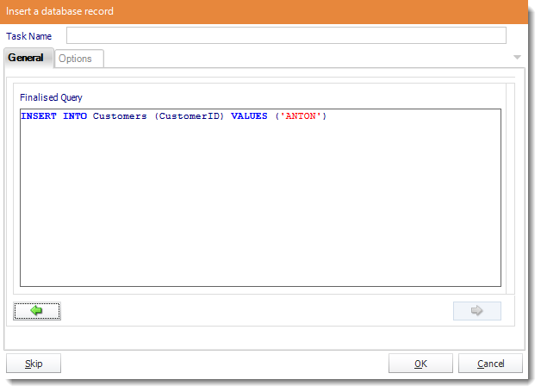Click the (CustomerID) column text
Screen dimensions: 541x392
point(189,116)
